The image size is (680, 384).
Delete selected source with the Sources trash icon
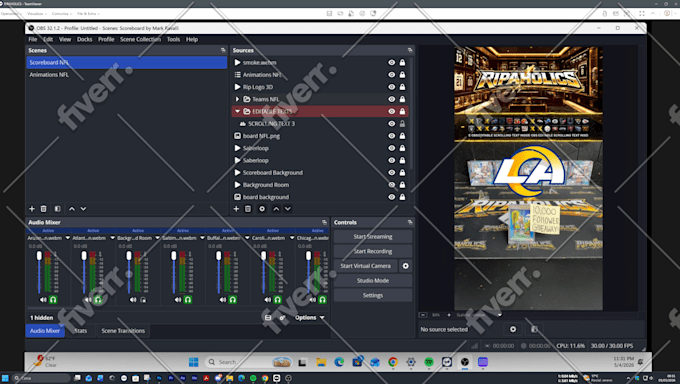coord(248,209)
